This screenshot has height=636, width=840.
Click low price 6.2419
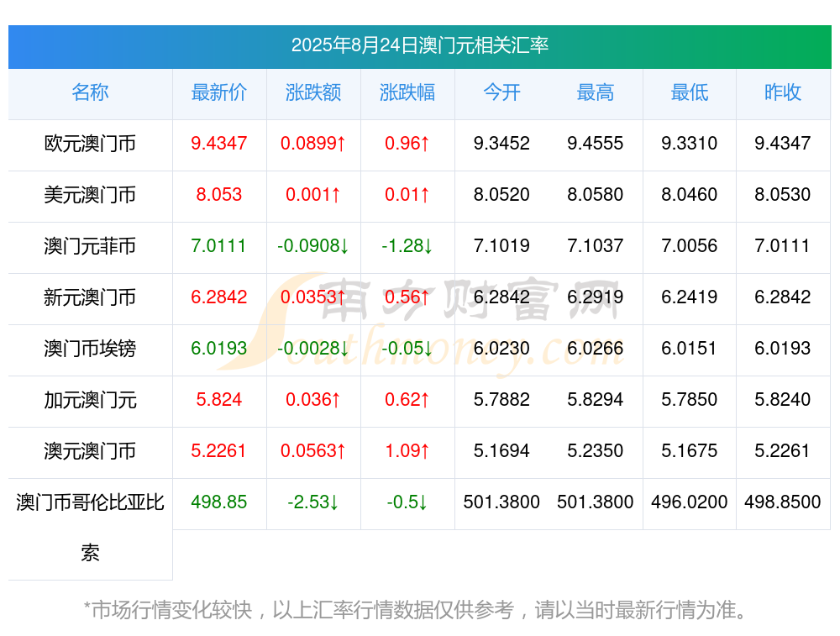pos(690,297)
